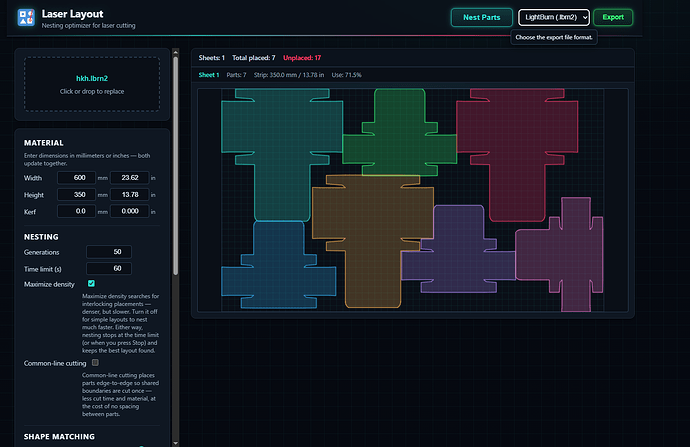Click the Kerf millimeters input field

click(x=77, y=211)
